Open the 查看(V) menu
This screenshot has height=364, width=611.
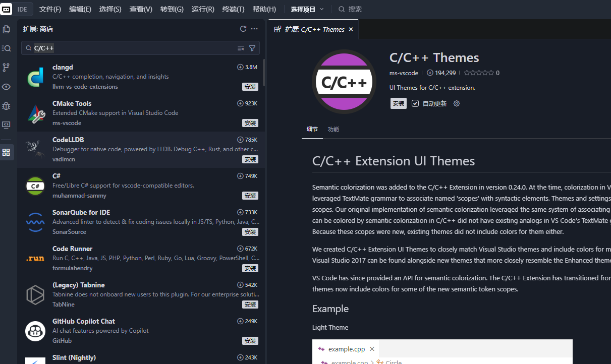click(141, 9)
